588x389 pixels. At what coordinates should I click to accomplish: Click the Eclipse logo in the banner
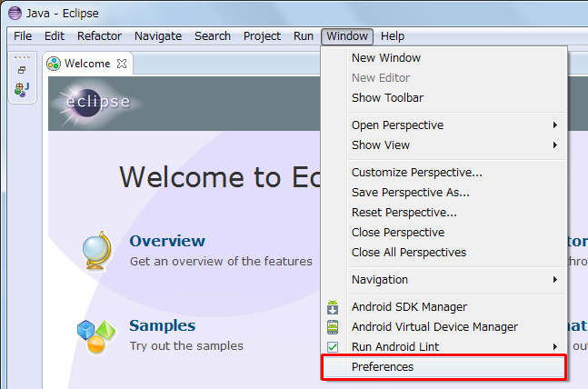(96, 101)
